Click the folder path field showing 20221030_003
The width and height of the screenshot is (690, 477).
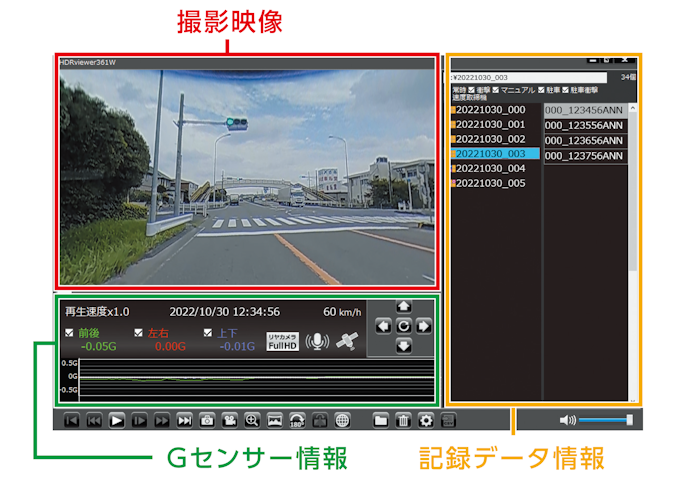pyautogui.click(x=529, y=77)
